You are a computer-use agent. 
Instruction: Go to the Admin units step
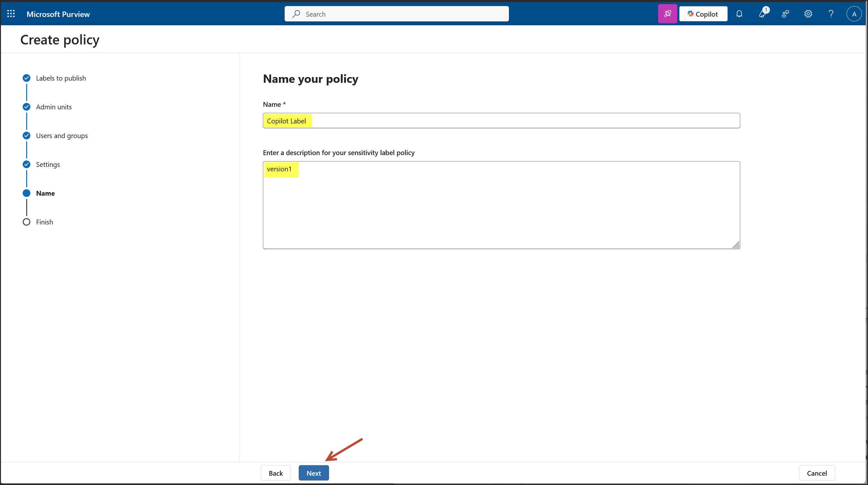(54, 107)
